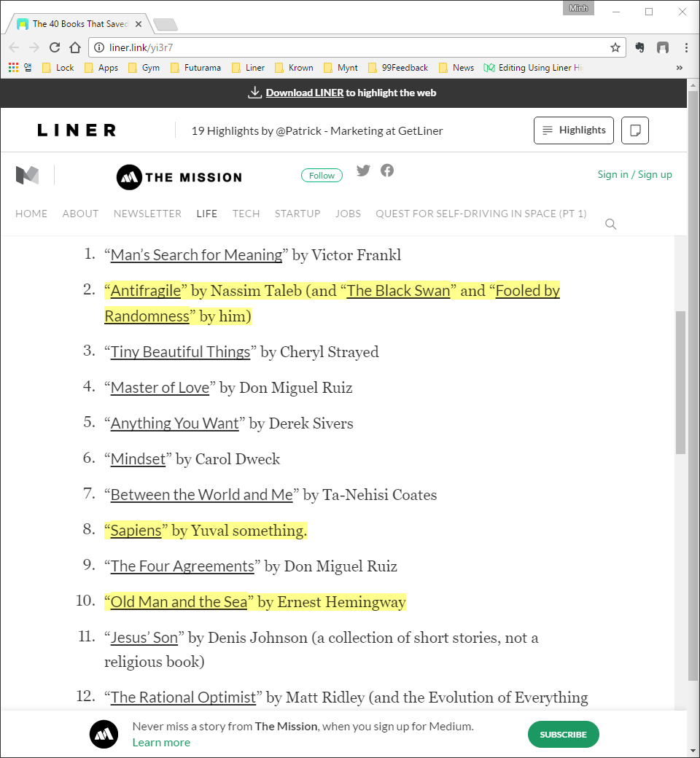700x758 pixels.
Task: Reload the current page
Action: click(55, 47)
